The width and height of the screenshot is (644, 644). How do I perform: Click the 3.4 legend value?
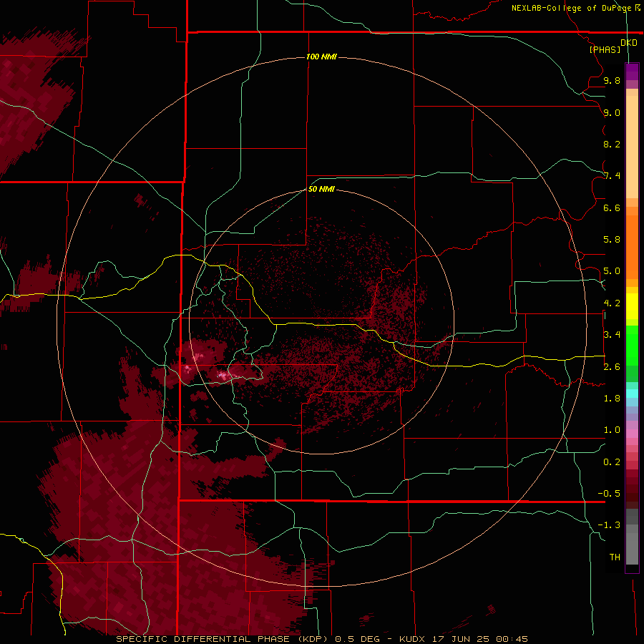[x=612, y=334]
